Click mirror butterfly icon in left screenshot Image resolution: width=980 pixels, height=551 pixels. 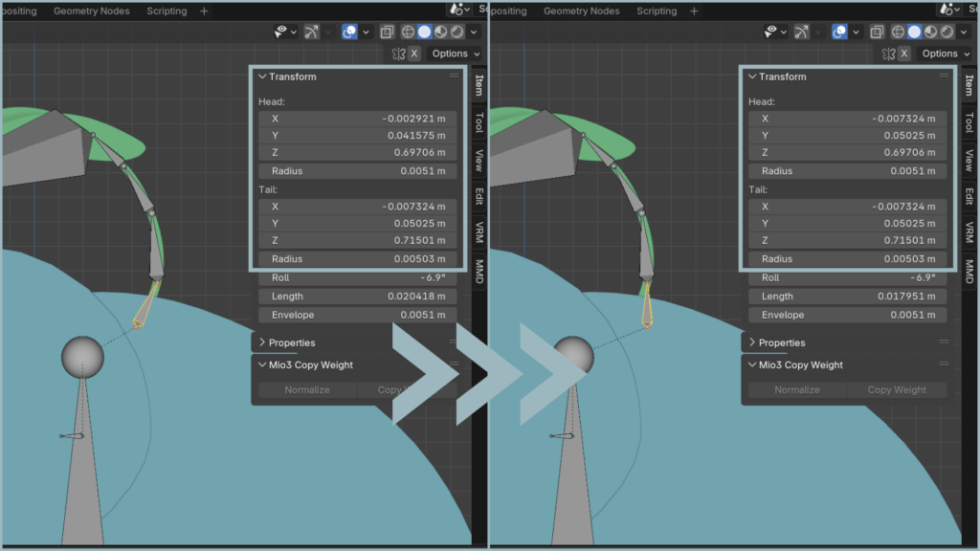pos(399,54)
